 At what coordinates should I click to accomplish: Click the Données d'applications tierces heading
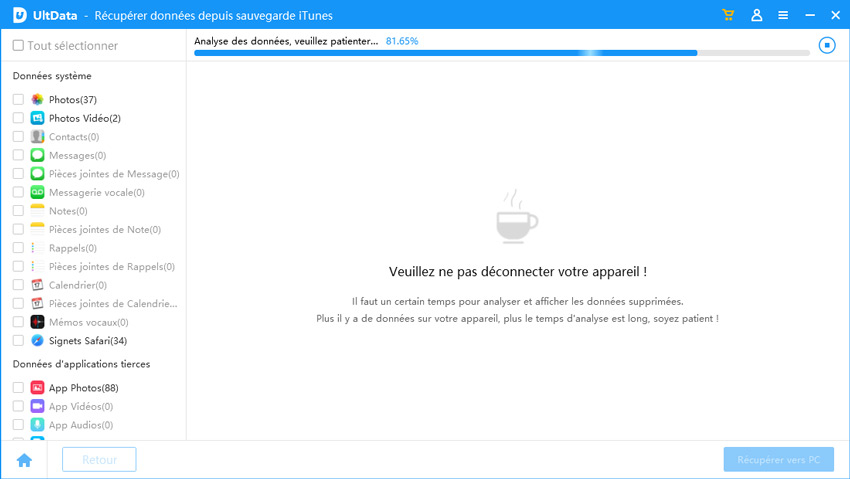[81, 364]
